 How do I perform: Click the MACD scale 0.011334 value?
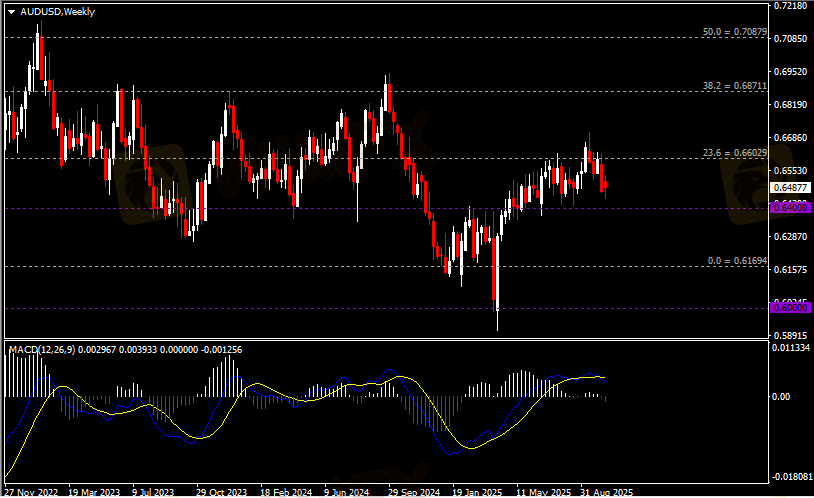coord(790,347)
